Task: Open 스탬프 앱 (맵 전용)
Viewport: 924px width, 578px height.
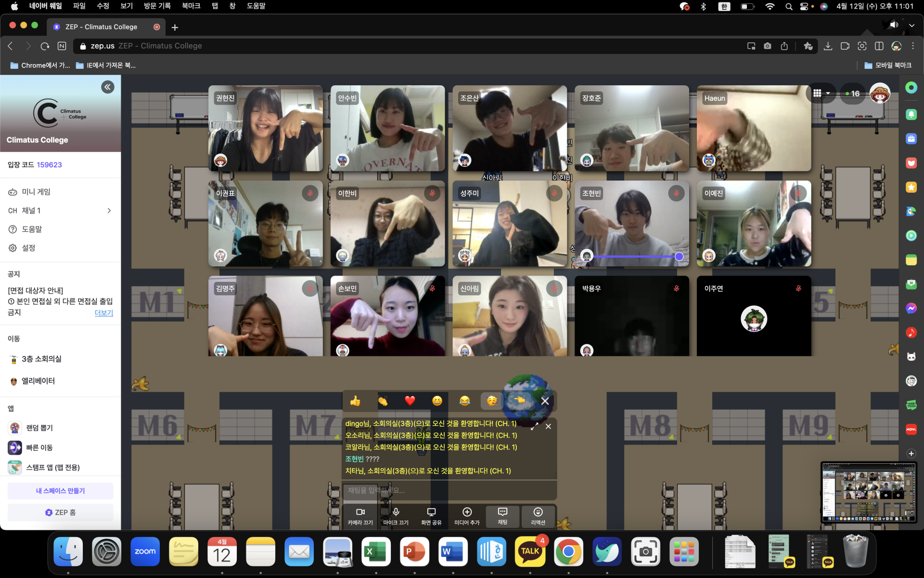Action: click(x=60, y=467)
